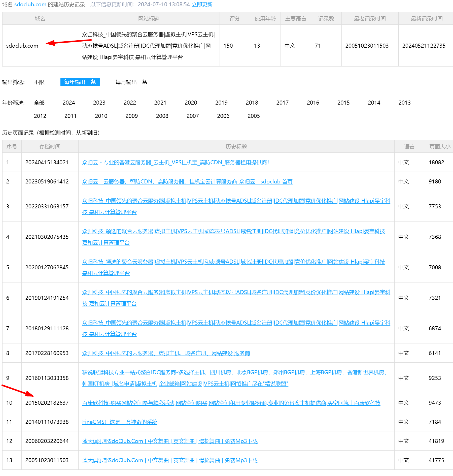Filter records by year 2006
Image resolution: width=453 pixels, height=476 pixels.
point(223,116)
